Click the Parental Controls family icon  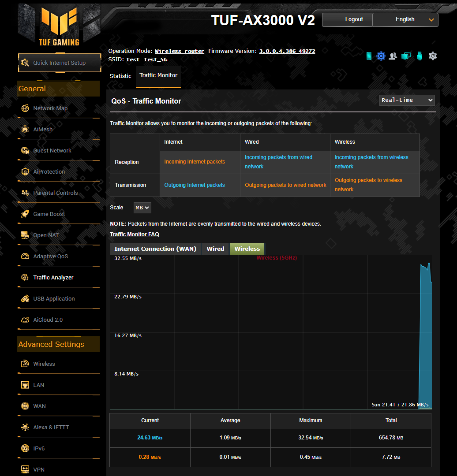(25, 193)
